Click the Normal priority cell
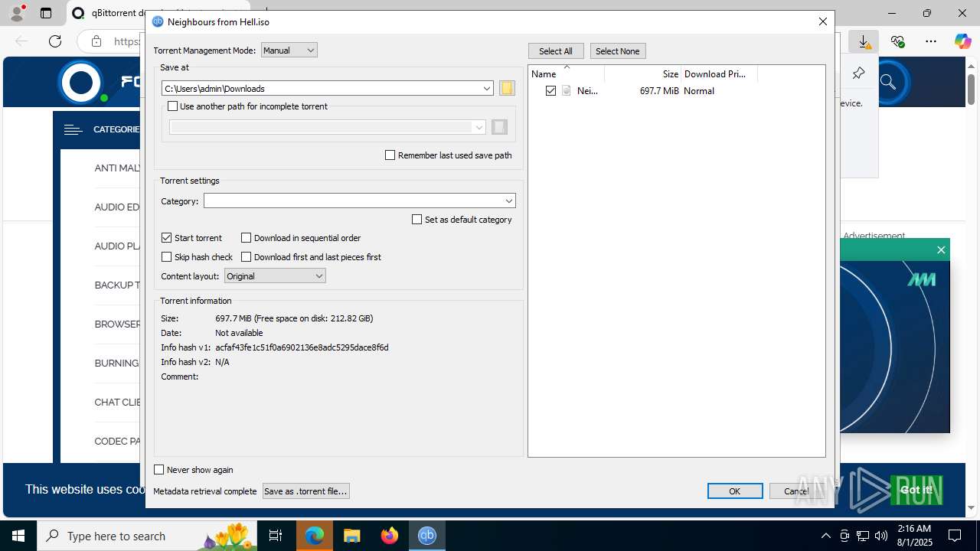Screen dimensions: 980x551 click(699, 90)
